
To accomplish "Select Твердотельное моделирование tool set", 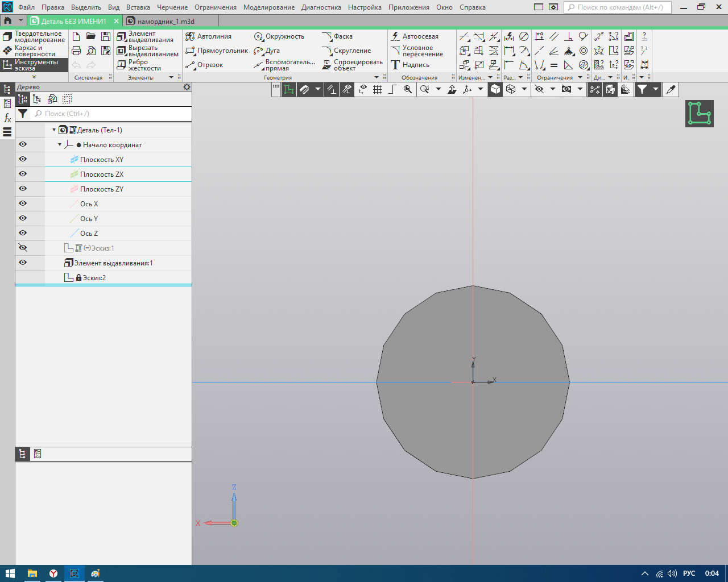I will [34, 36].
